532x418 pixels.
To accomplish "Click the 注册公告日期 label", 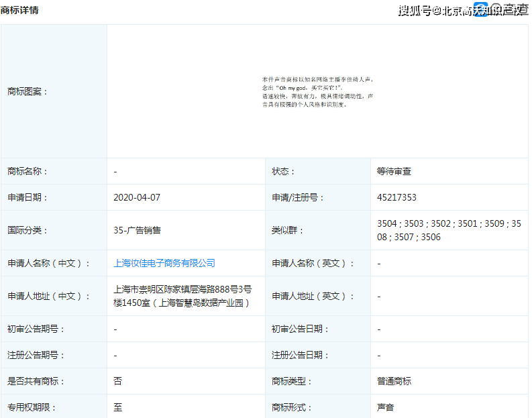I will 300,355.
